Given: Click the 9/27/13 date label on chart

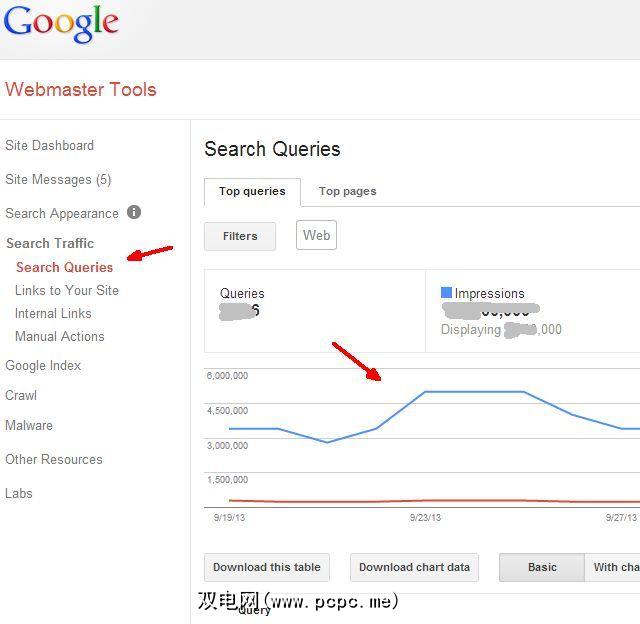Looking at the screenshot, I should pos(621,518).
